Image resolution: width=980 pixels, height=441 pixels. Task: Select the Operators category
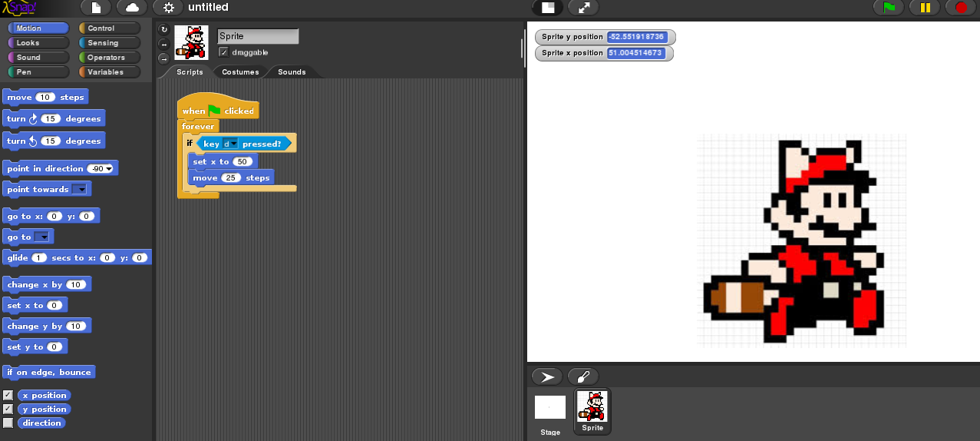110,58
